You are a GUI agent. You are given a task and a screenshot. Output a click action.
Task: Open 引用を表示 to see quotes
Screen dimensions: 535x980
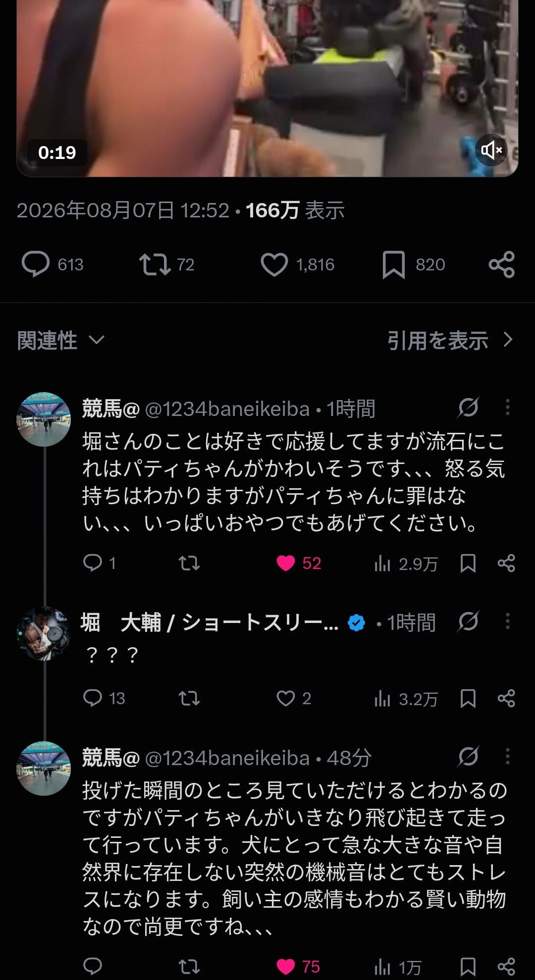point(450,340)
